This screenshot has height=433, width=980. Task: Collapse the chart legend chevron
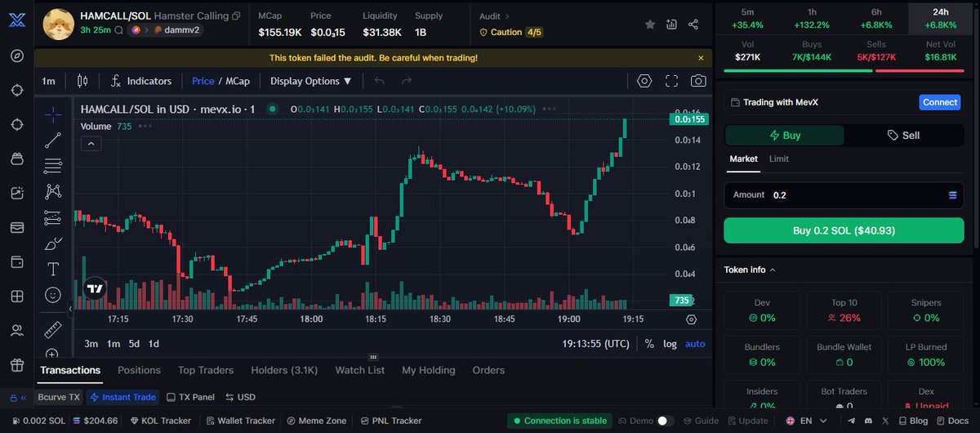[91, 144]
